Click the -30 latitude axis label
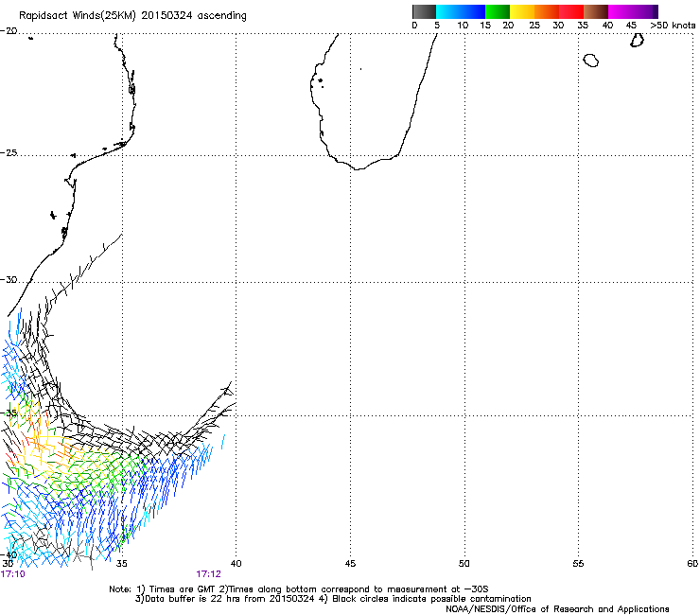 tap(9, 279)
